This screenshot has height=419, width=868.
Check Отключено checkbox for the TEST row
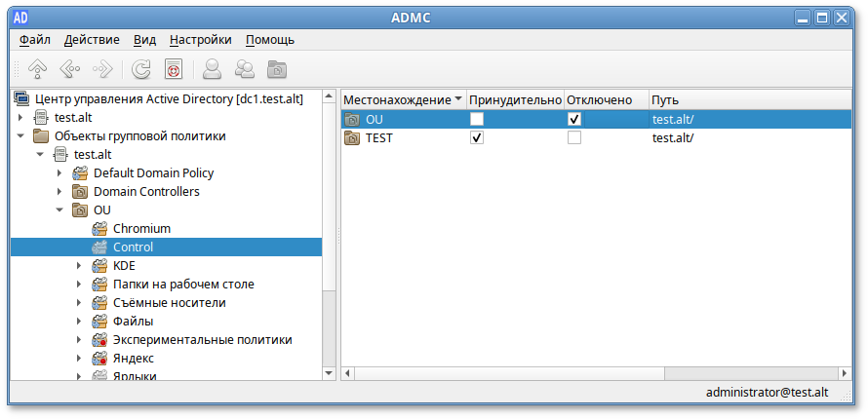point(574,137)
